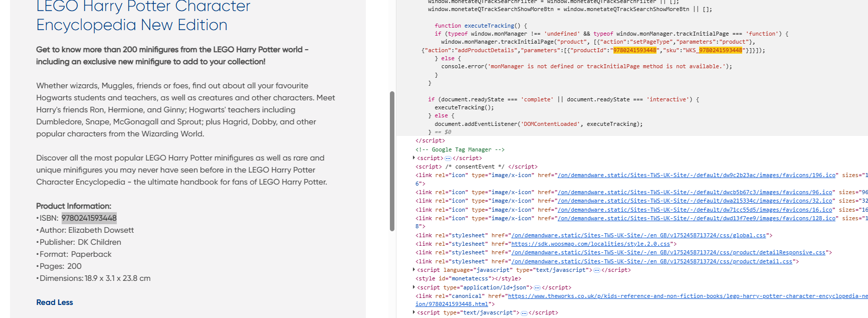Click the document.addEventListener DOMContentLoaded line
This screenshot has width=868, height=318.
coord(538,124)
